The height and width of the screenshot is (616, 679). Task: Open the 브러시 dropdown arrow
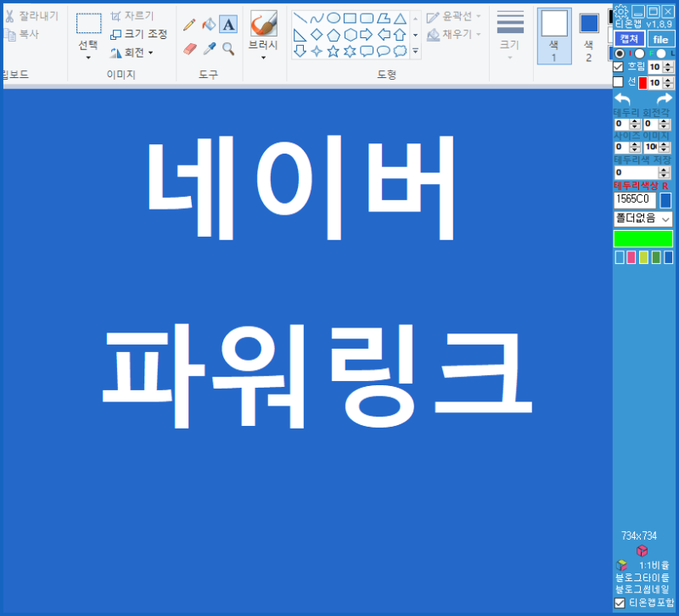click(x=263, y=57)
